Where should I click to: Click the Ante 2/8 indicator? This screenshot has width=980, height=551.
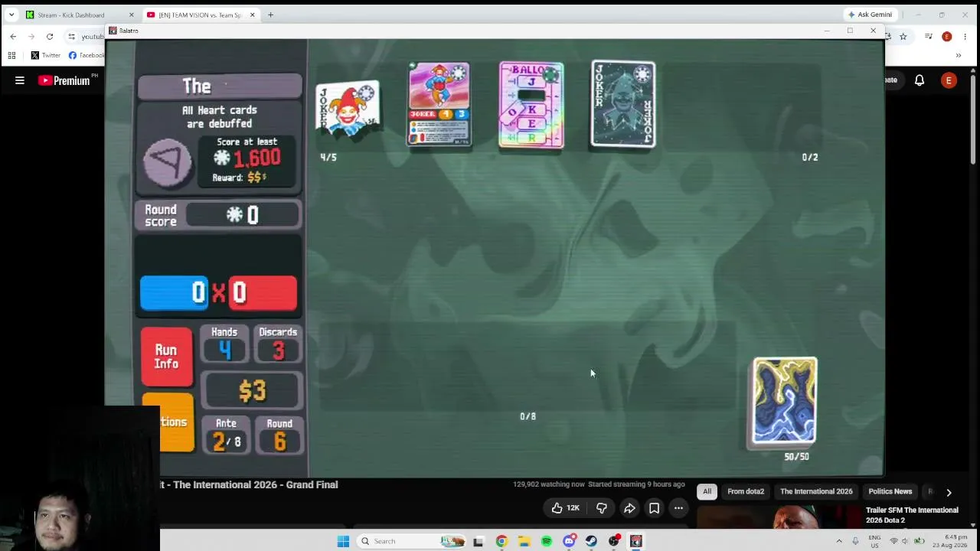(x=226, y=435)
